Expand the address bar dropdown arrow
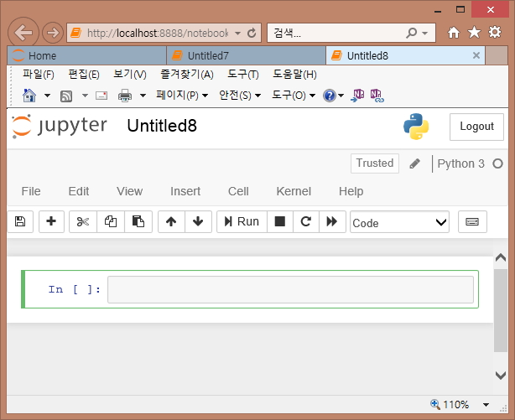The width and height of the screenshot is (515, 420). (238, 33)
